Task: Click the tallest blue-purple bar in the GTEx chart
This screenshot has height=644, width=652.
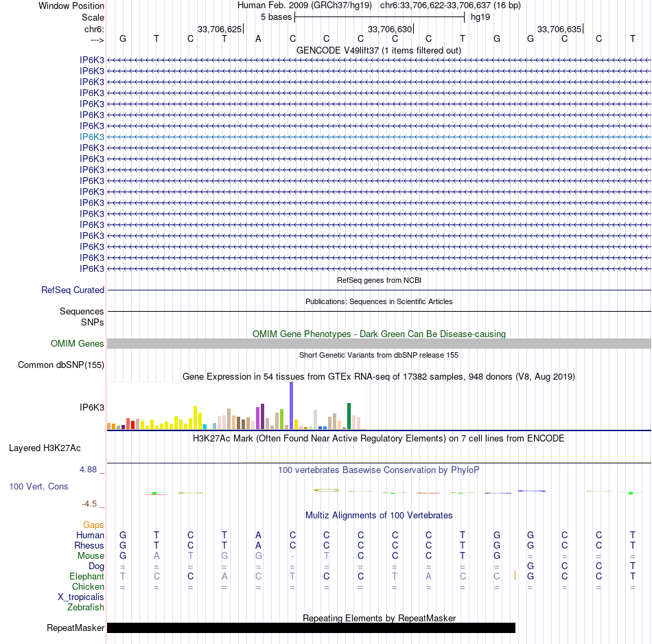Action: point(292,406)
